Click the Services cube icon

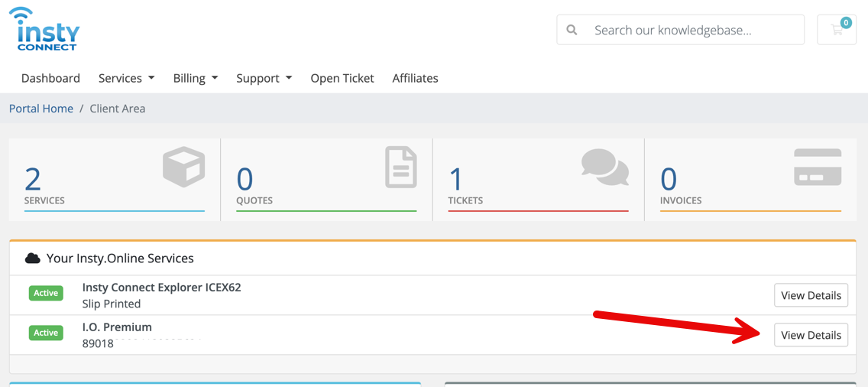184,167
